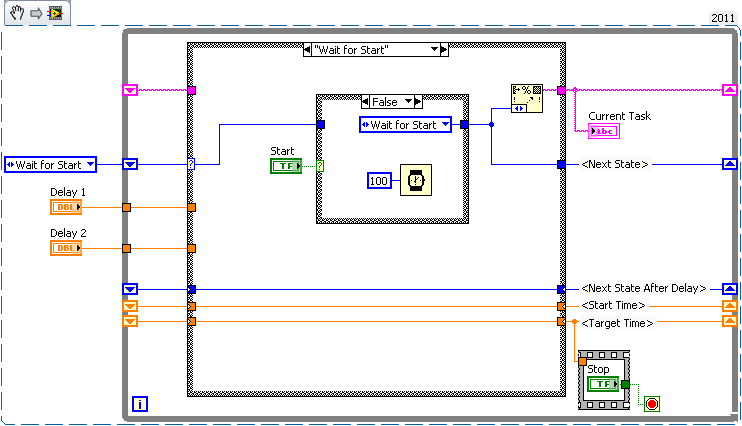Click the inner case selector terminal
Viewport: 742px width, 426px height.
pyautogui.click(x=320, y=166)
